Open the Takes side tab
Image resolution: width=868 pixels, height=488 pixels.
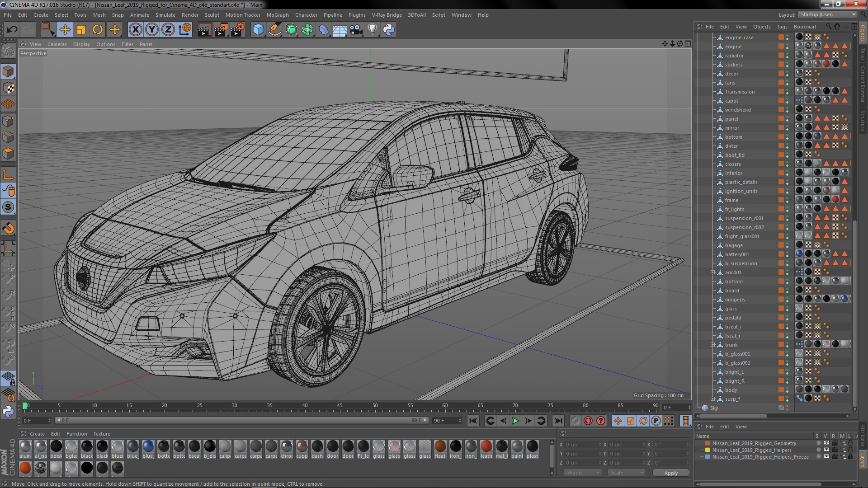863,54
